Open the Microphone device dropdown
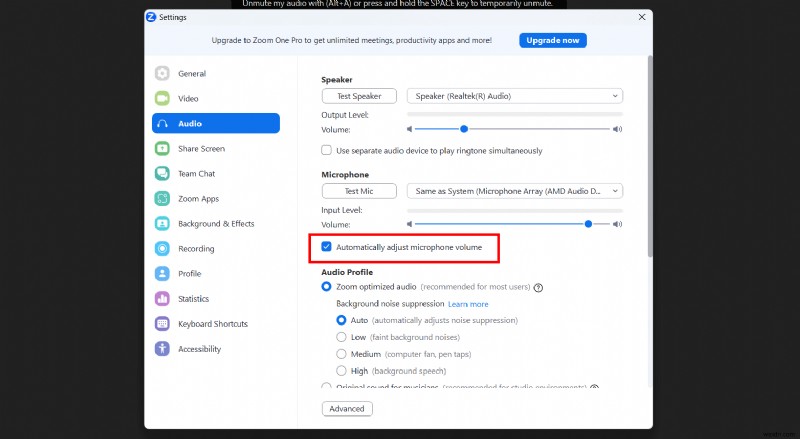This screenshot has width=800, height=439. coord(515,191)
